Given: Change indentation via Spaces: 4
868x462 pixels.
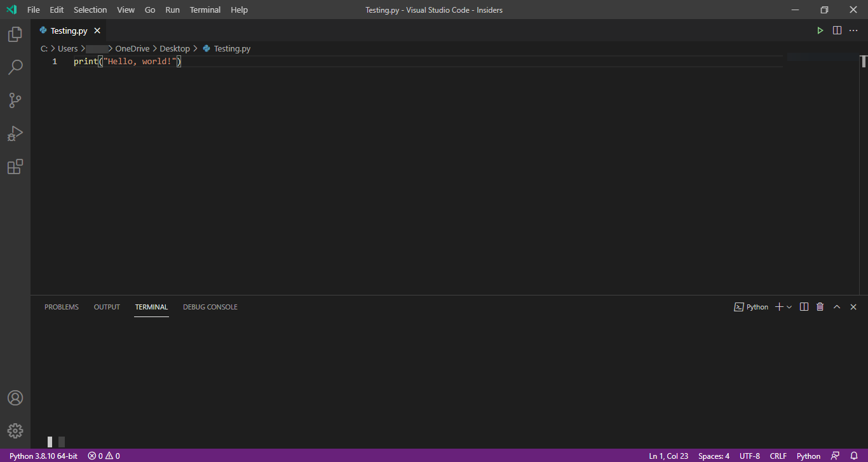Looking at the screenshot, I should (x=713, y=456).
